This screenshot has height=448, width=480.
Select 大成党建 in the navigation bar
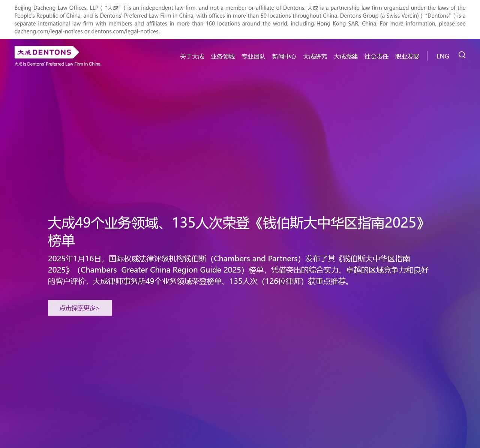click(x=346, y=57)
